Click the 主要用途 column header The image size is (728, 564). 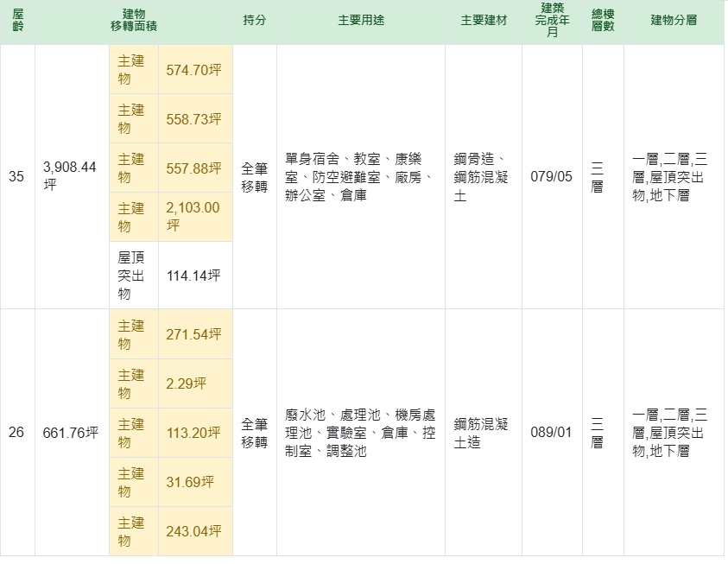pyautogui.click(x=360, y=20)
